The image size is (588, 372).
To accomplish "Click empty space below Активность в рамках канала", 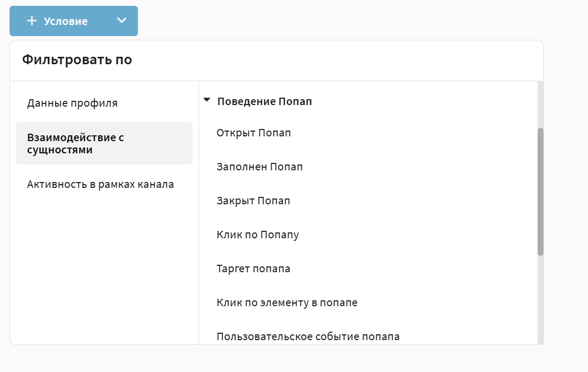I will point(104,265).
